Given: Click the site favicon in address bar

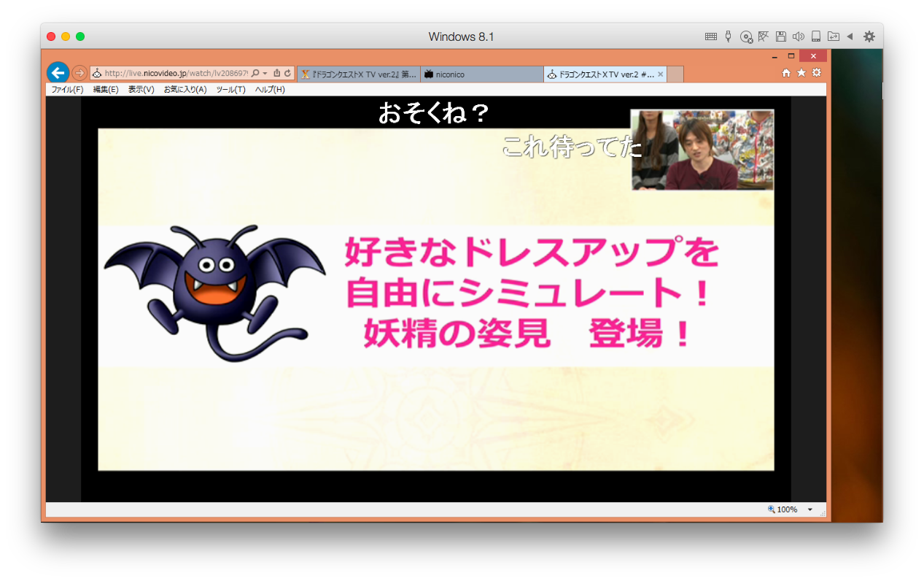Looking at the screenshot, I should pos(96,73).
